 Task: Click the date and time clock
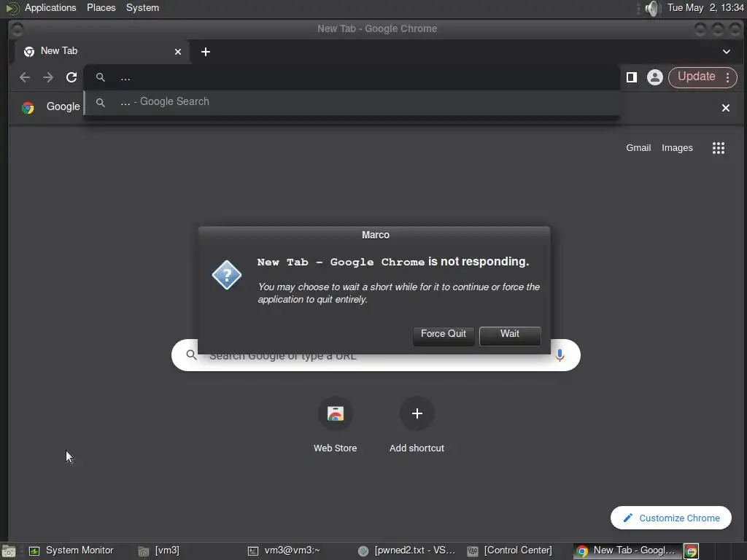[x=705, y=8]
